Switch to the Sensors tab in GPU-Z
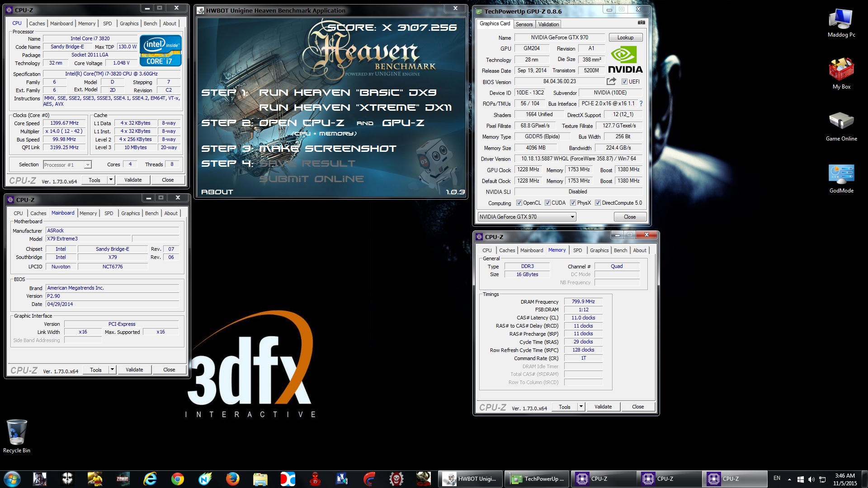The image size is (868, 488). pyautogui.click(x=524, y=24)
